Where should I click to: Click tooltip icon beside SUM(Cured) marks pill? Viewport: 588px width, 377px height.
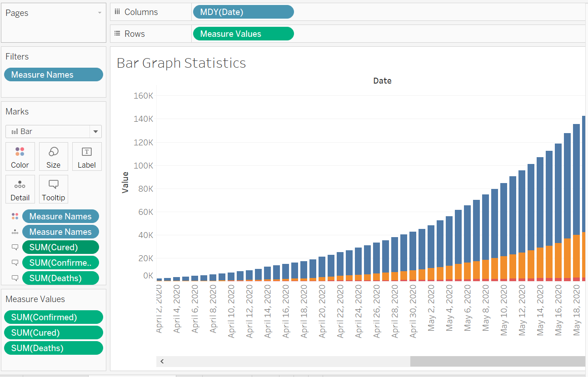tap(15, 248)
